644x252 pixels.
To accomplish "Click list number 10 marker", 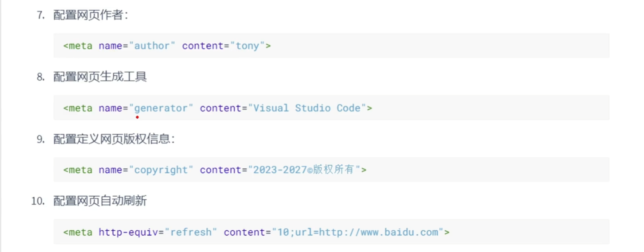I will (x=38, y=201).
